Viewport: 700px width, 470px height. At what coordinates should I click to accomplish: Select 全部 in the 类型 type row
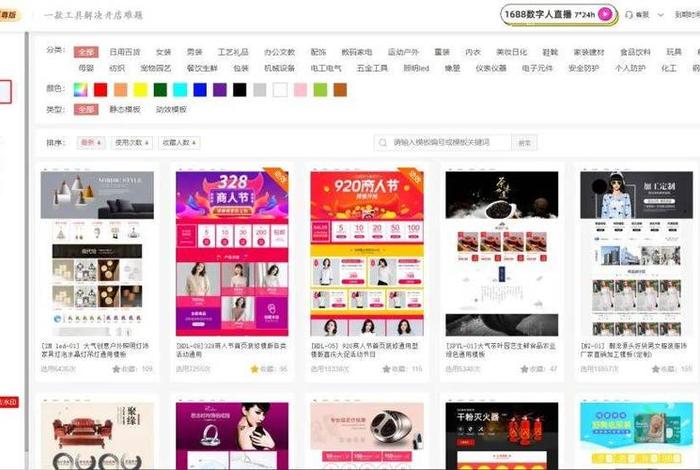point(86,109)
